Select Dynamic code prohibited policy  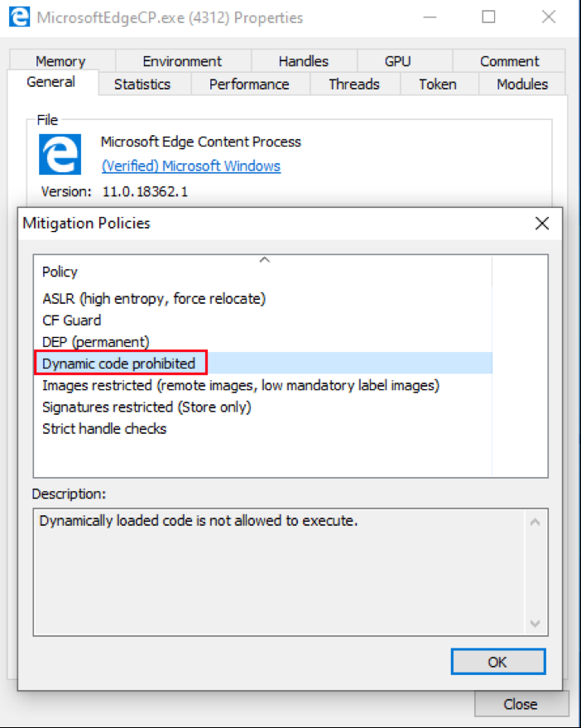pyautogui.click(x=119, y=363)
